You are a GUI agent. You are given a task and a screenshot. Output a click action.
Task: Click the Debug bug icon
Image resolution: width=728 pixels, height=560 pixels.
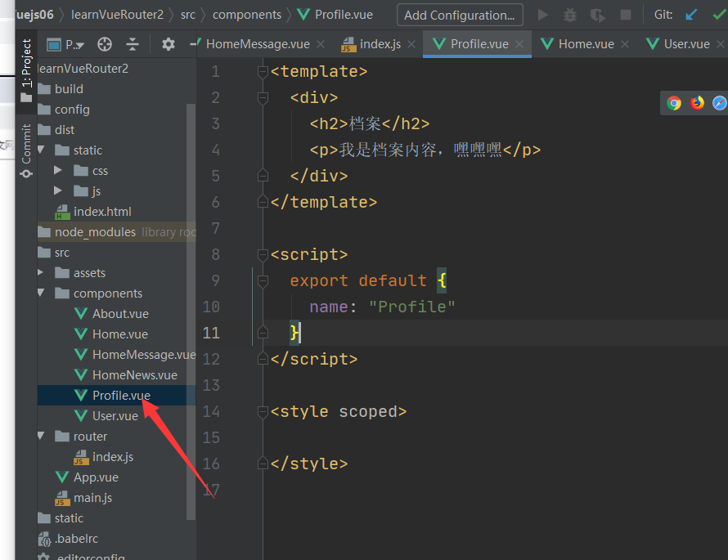click(569, 16)
